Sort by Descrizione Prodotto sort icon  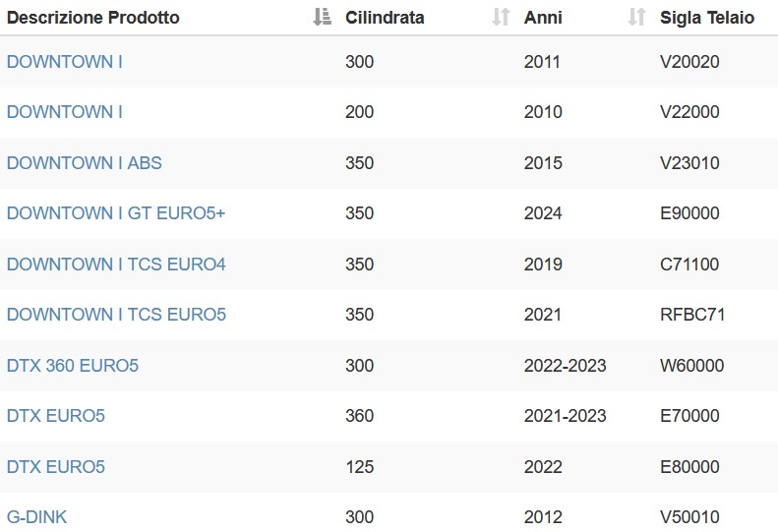point(322,17)
